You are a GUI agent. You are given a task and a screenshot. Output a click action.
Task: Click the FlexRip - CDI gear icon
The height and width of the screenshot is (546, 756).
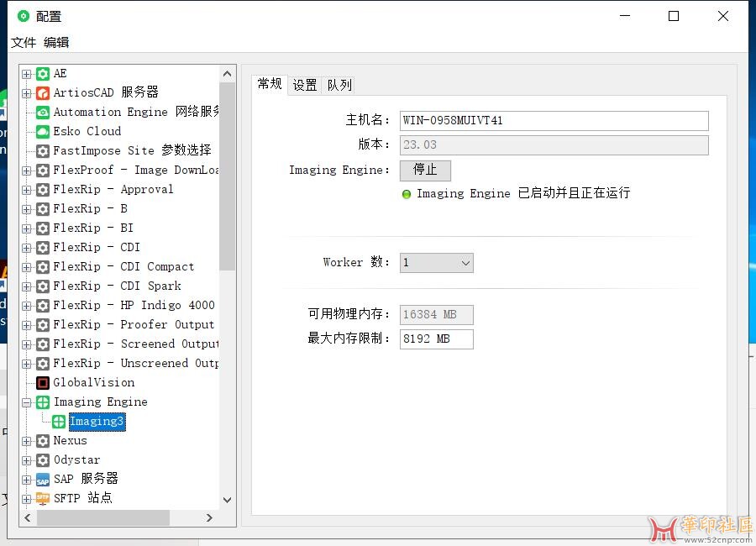tap(43, 248)
